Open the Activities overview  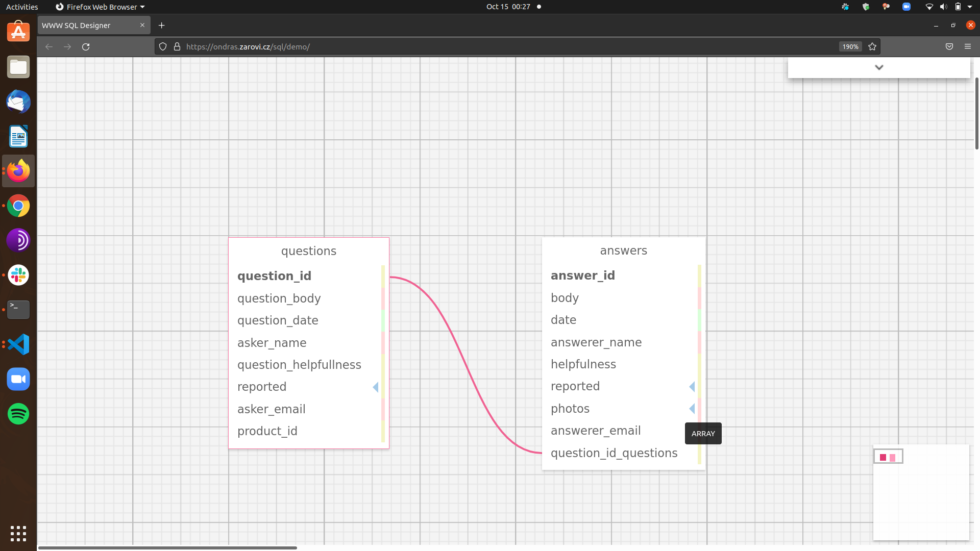(22, 7)
